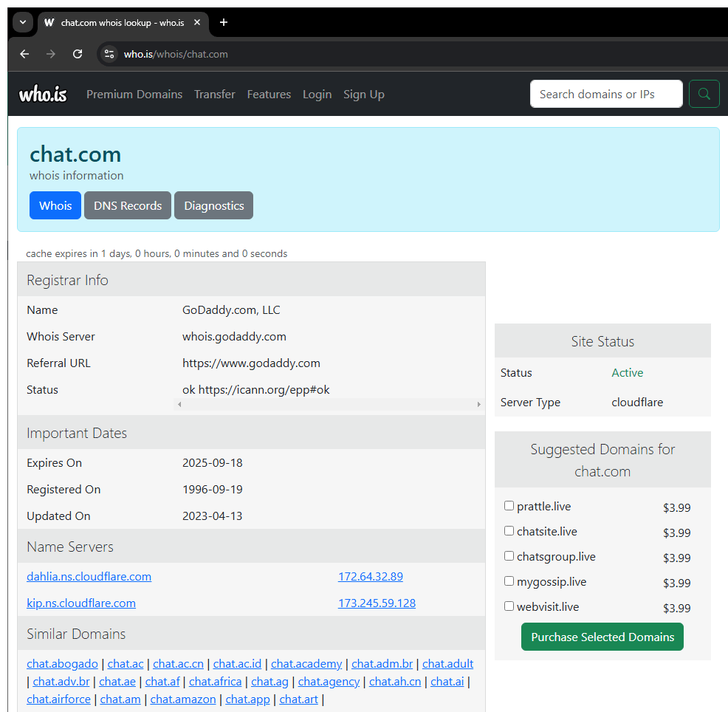Click the Active site status value
The width and height of the screenshot is (728, 712).
pos(628,373)
